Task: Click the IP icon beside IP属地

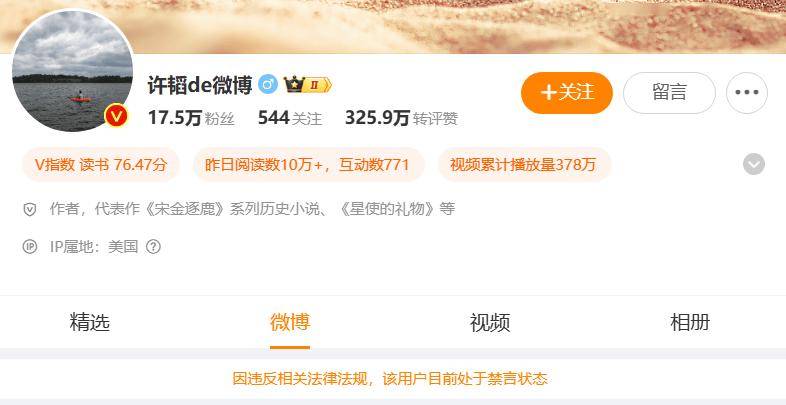Action: (x=30, y=247)
